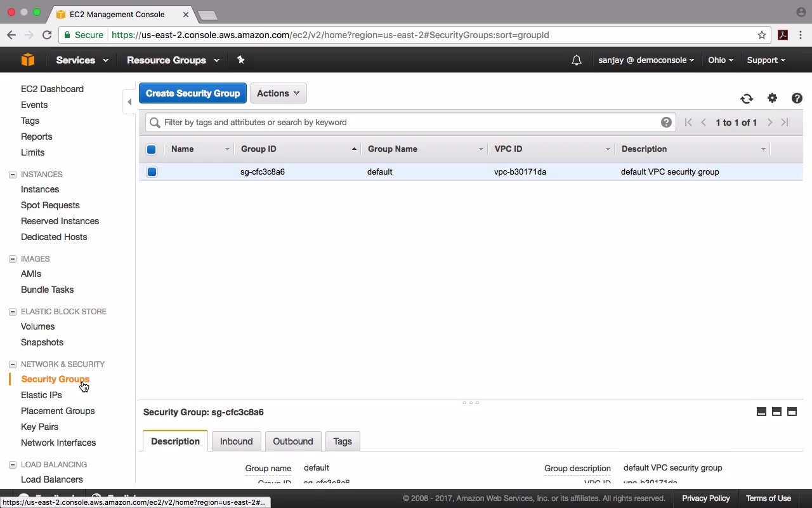Image resolution: width=812 pixels, height=508 pixels.
Task: Collapse the NETWORK & SECURITY section
Action: pos(12,364)
